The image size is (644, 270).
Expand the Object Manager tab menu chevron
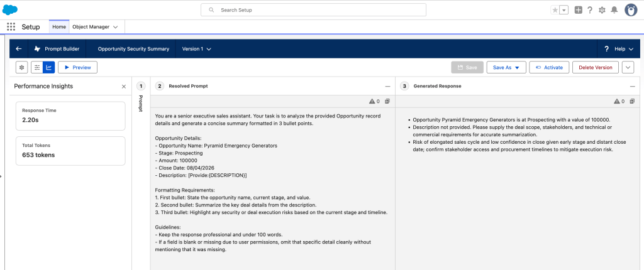[116, 26]
